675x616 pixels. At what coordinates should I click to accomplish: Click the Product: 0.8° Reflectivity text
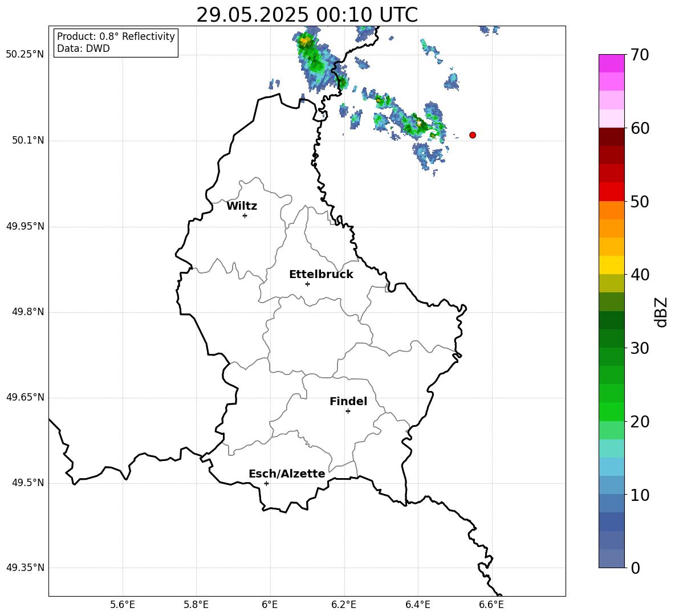click(x=116, y=36)
